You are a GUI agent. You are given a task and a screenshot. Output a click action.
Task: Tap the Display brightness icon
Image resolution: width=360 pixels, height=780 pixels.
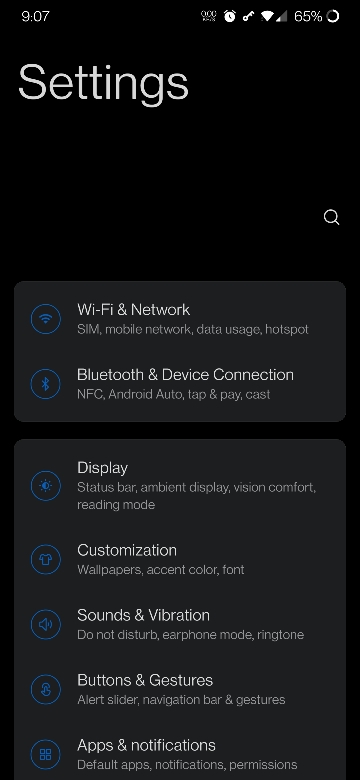click(x=46, y=486)
